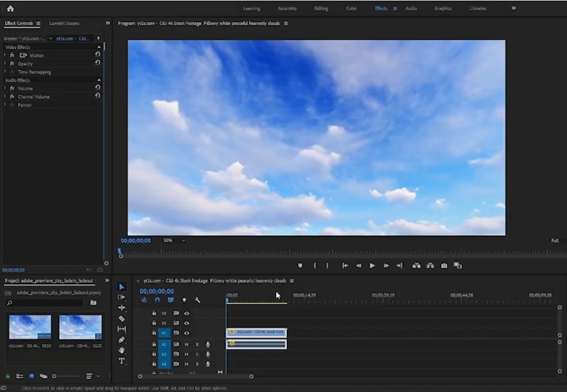Select the Slip tool
Viewport: 567px width, 392px height.
(121, 329)
